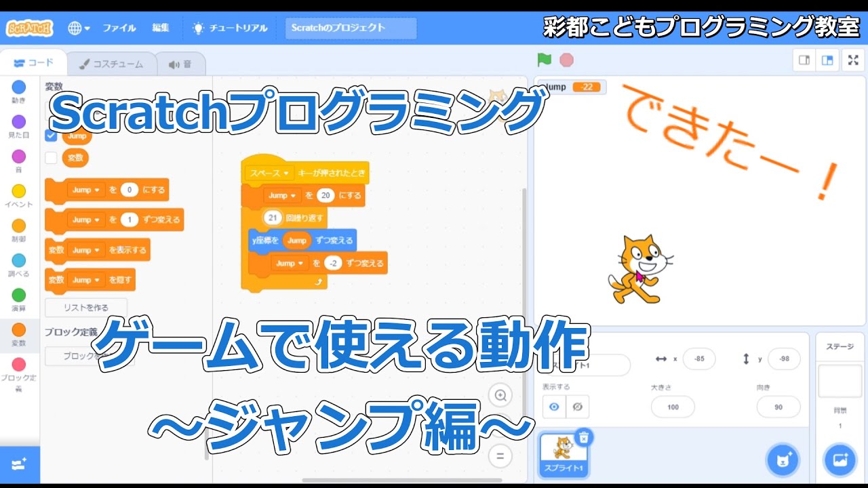Click the sprite y position field -98
The width and height of the screenshot is (868, 488).
(x=784, y=359)
